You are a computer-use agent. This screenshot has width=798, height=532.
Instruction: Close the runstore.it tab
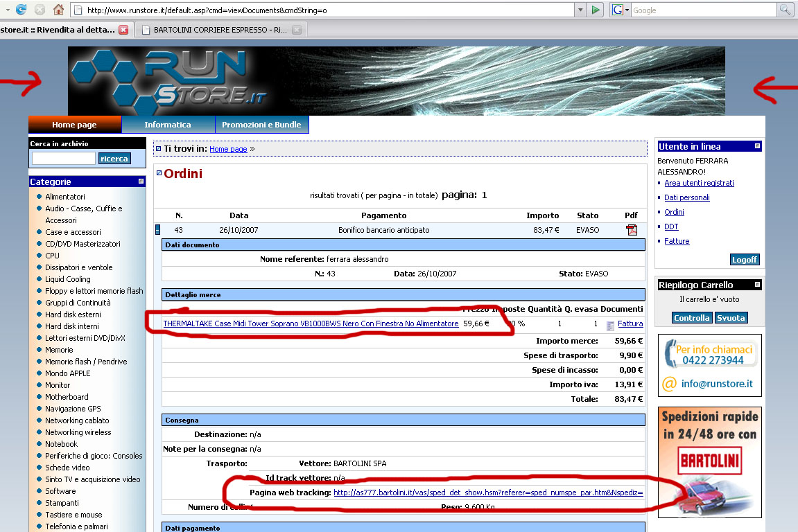[x=123, y=30]
